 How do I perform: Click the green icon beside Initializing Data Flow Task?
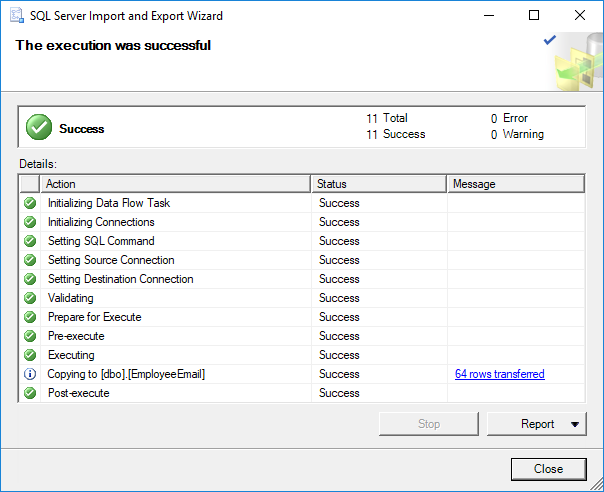click(30, 203)
